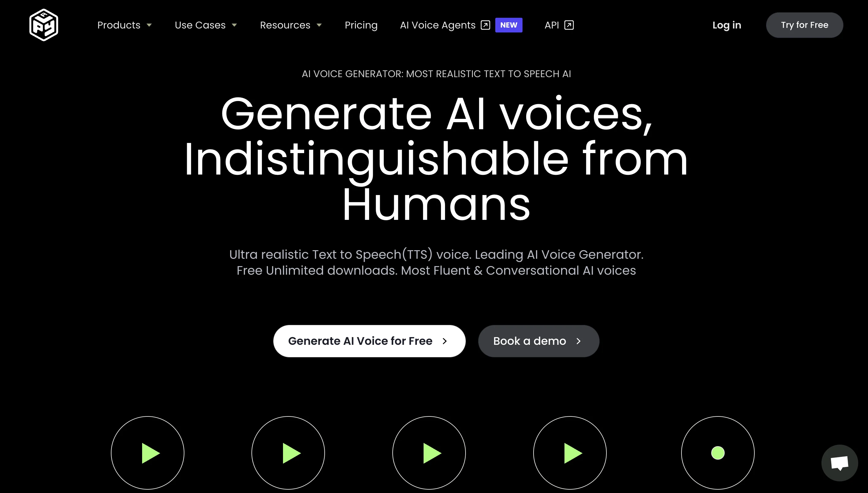Click the Log in link
The width and height of the screenshot is (868, 493).
(727, 25)
